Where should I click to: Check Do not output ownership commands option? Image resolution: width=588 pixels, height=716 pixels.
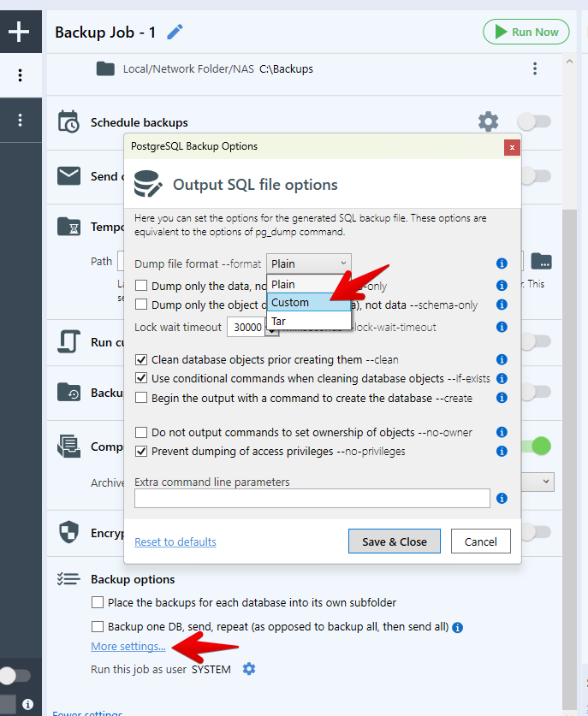(141, 433)
